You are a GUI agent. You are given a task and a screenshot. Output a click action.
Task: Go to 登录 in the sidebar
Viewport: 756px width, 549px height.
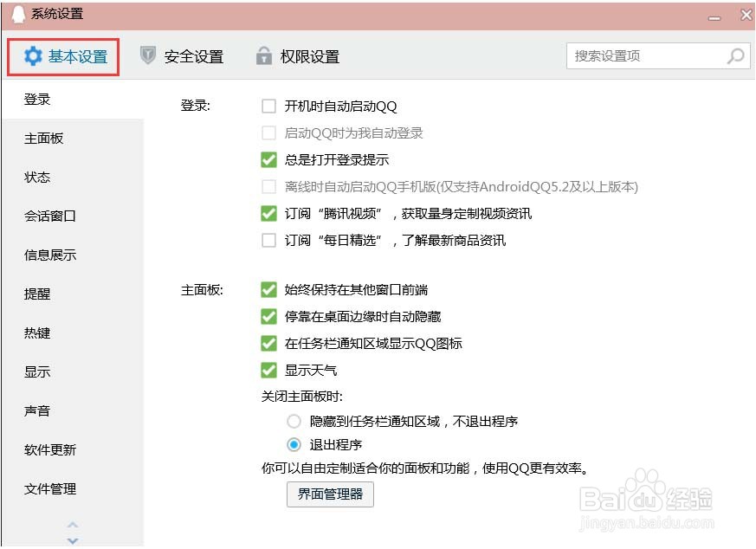tap(73, 100)
